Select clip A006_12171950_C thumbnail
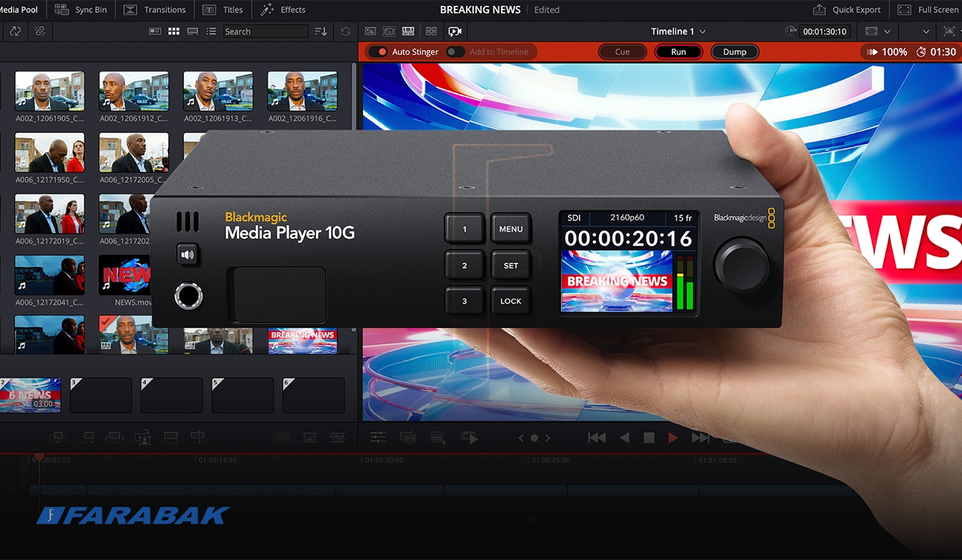The image size is (962, 560). click(x=50, y=152)
